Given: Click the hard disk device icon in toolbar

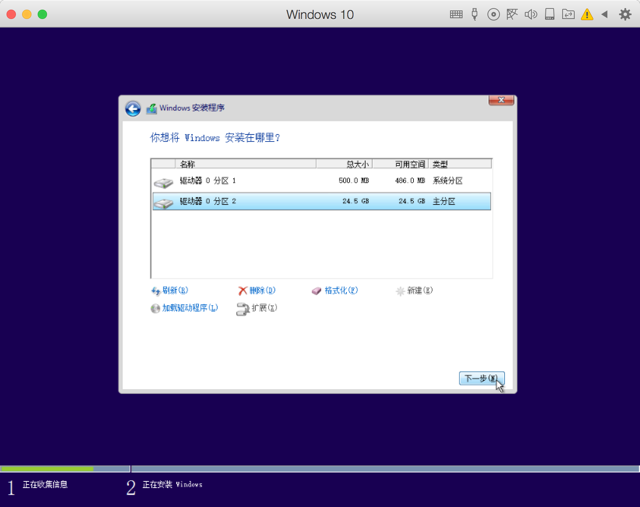Looking at the screenshot, I should (x=550, y=15).
